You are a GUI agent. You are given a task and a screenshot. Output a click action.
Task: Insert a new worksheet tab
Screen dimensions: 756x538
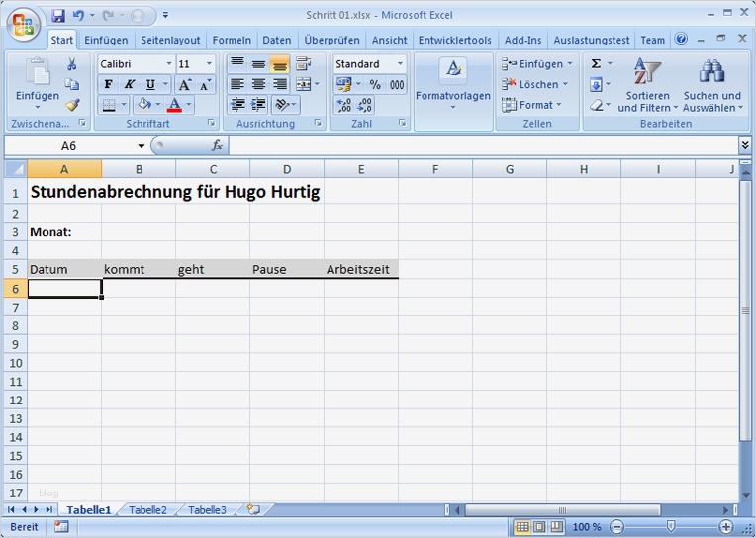tap(253, 509)
